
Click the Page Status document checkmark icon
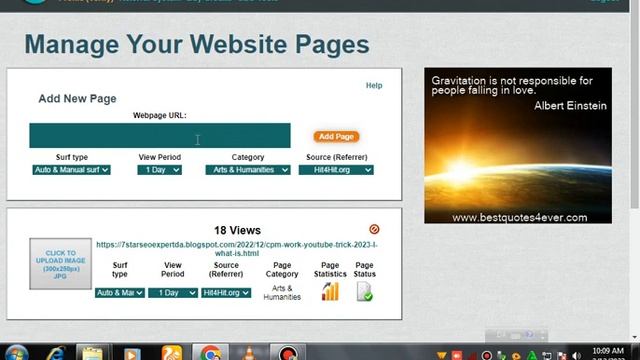tap(364, 292)
